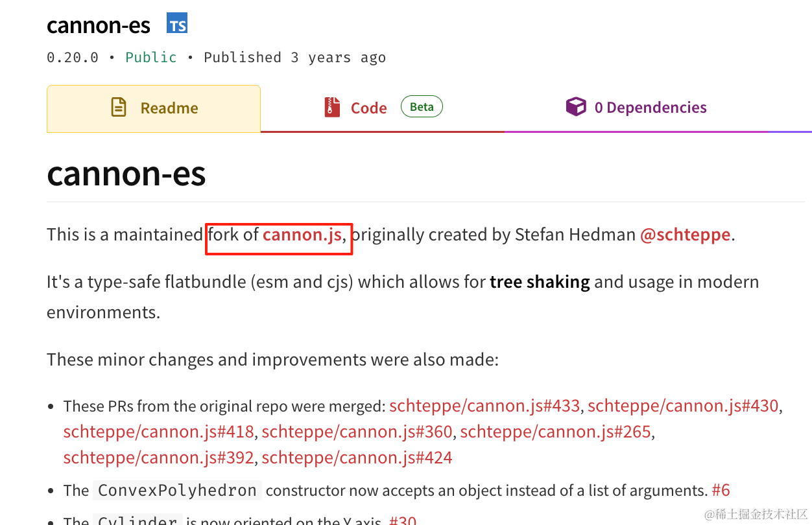The height and width of the screenshot is (525, 812).
Task: Open the @schteppe profile link
Action: (686, 234)
